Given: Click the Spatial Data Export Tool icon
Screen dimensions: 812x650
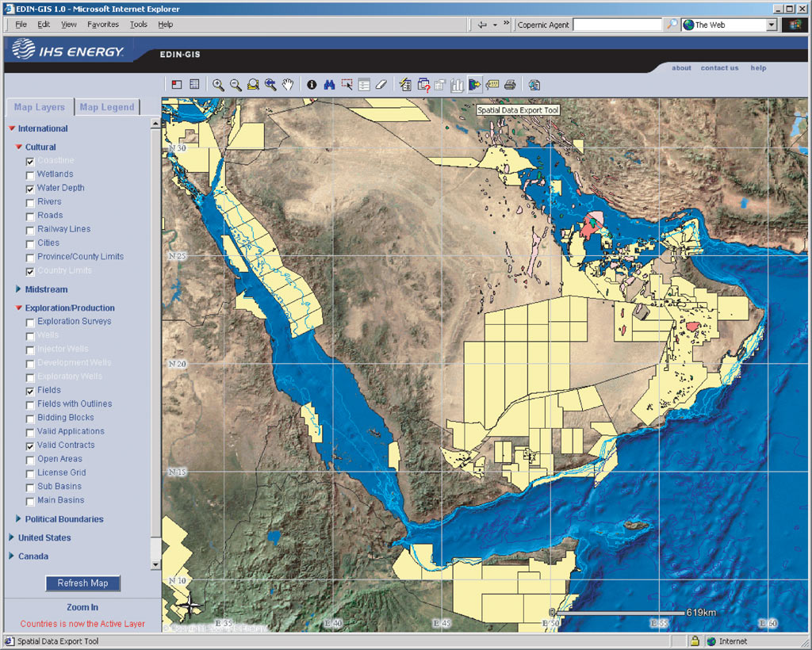Looking at the screenshot, I should click(475, 85).
